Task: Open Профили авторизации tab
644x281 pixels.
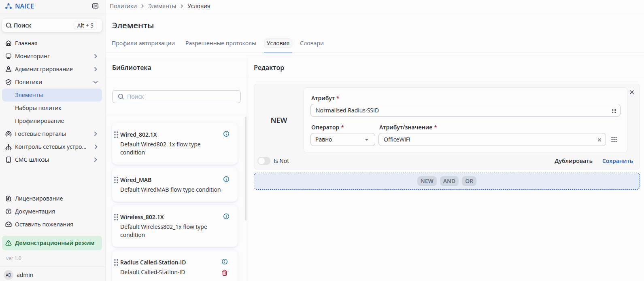Action: tap(143, 43)
